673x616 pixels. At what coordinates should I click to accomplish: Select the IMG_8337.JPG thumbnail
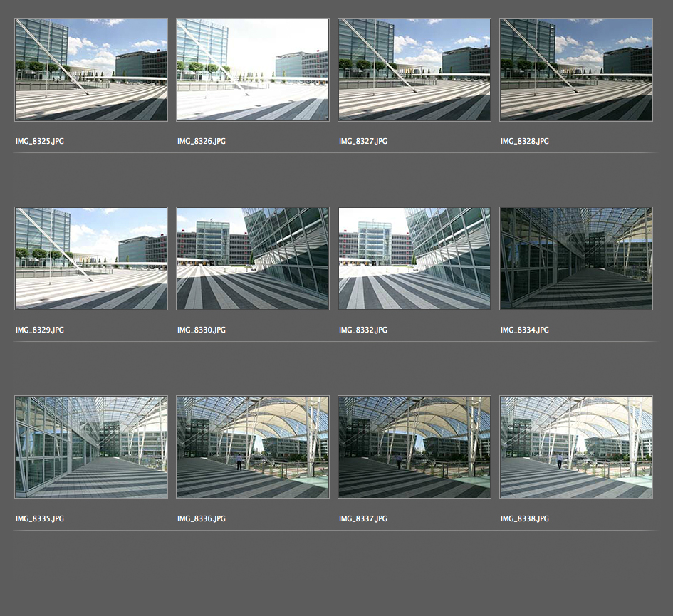pos(414,447)
